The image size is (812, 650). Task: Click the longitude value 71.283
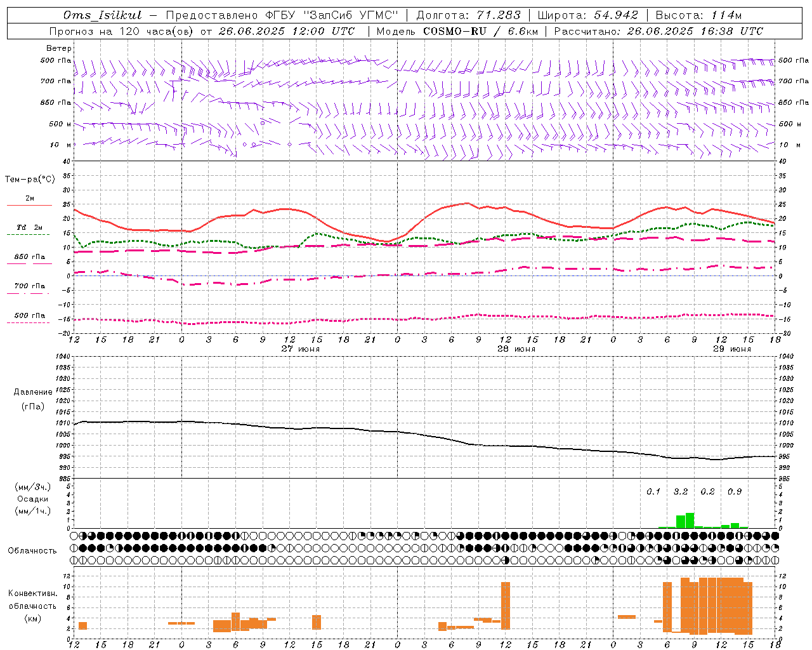pyautogui.click(x=499, y=15)
